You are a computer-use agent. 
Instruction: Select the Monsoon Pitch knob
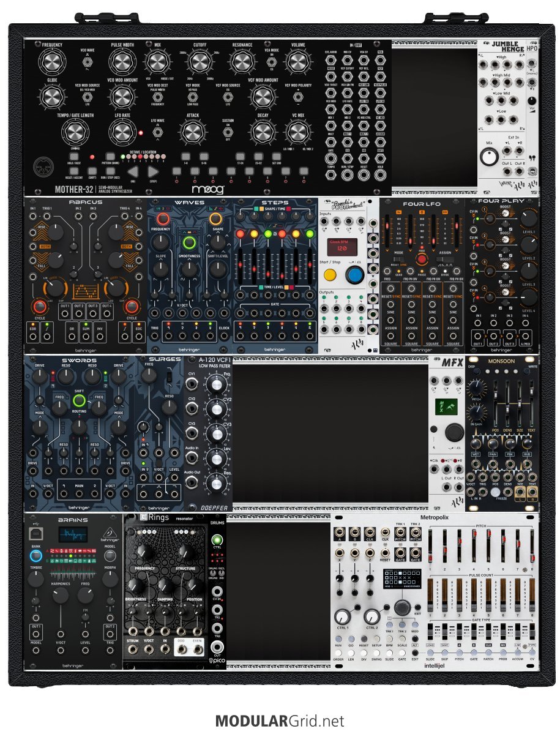click(476, 389)
